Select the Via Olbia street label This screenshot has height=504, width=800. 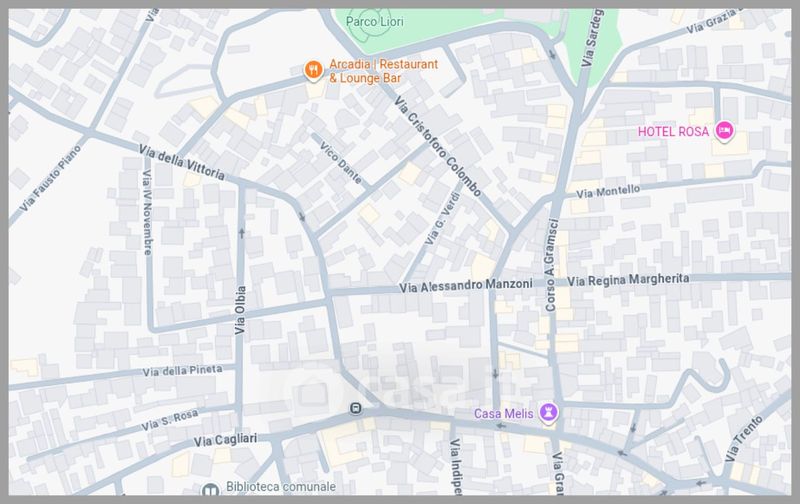(x=240, y=309)
